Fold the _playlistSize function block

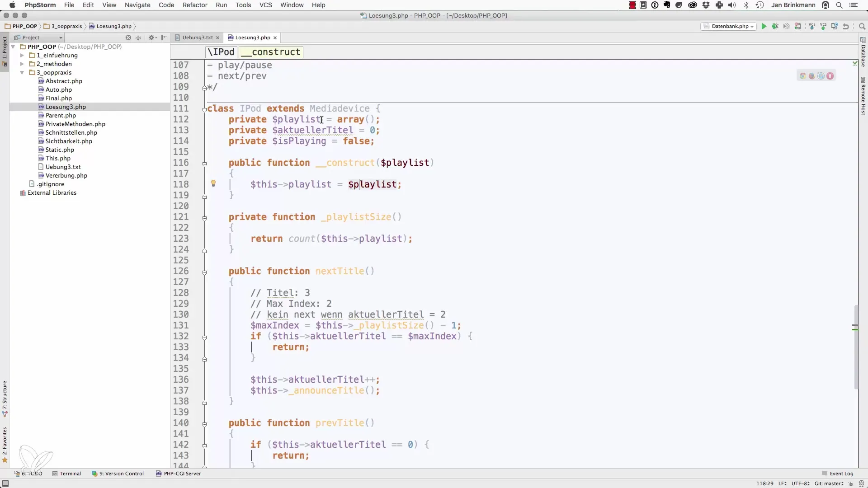pyautogui.click(x=204, y=218)
